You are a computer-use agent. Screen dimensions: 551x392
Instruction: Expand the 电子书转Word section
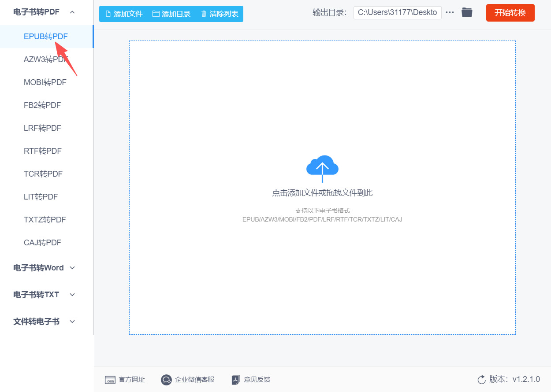tap(44, 268)
